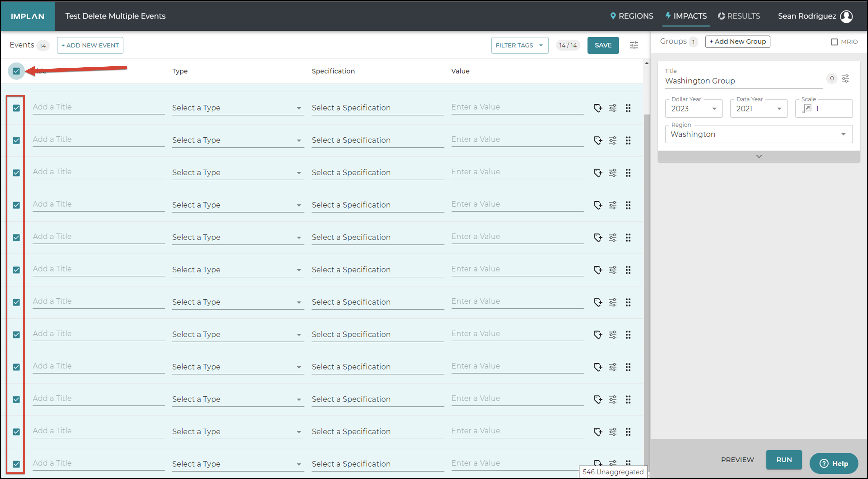Image resolution: width=868 pixels, height=479 pixels.
Task: Open advanced settings icon on first event row
Action: point(613,108)
